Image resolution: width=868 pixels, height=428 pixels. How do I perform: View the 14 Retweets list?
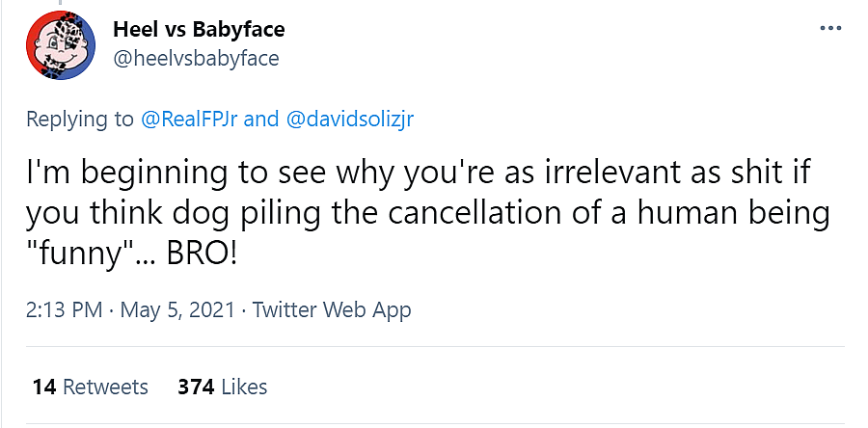coord(91,387)
